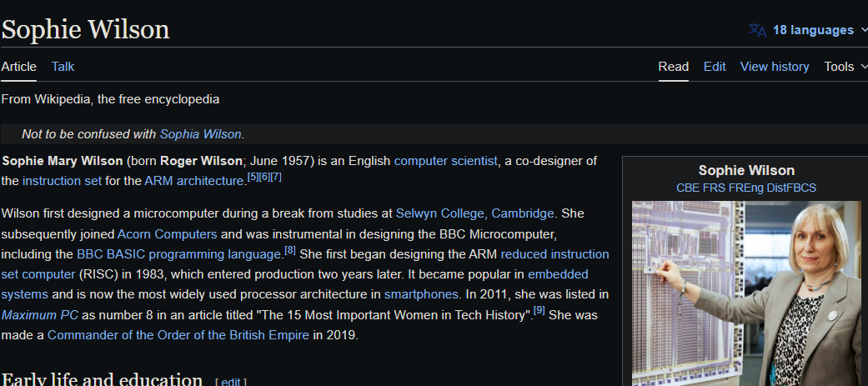Click 'From Wikipedia, the free encyclopedia' text
Image resolution: width=868 pixels, height=386 pixels.
[x=110, y=100]
